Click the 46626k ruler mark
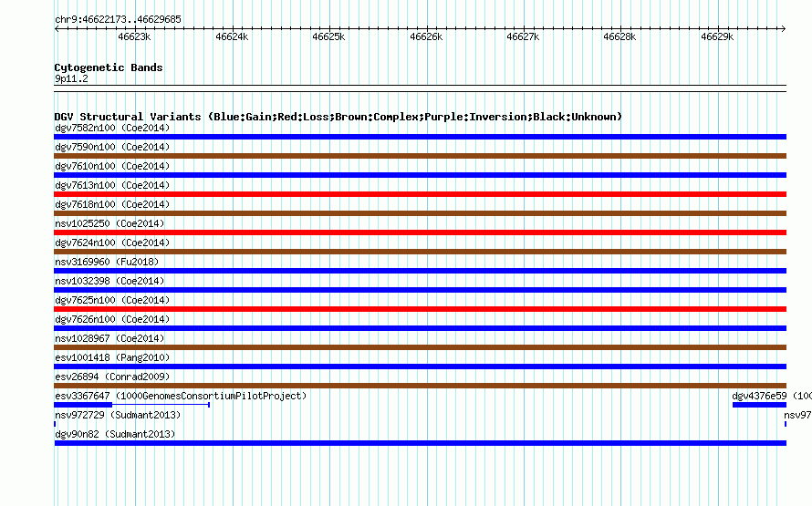The height and width of the screenshot is (506, 812). click(x=426, y=36)
